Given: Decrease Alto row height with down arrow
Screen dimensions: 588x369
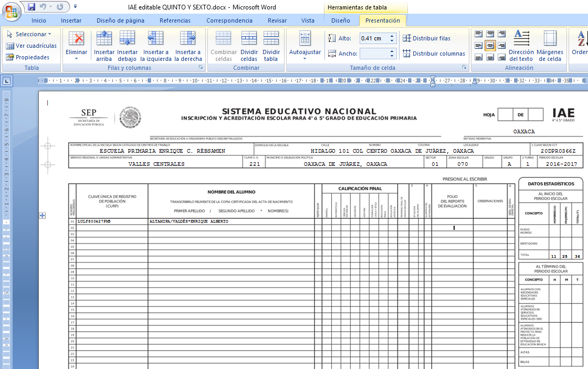Looking at the screenshot, I should (392, 40).
